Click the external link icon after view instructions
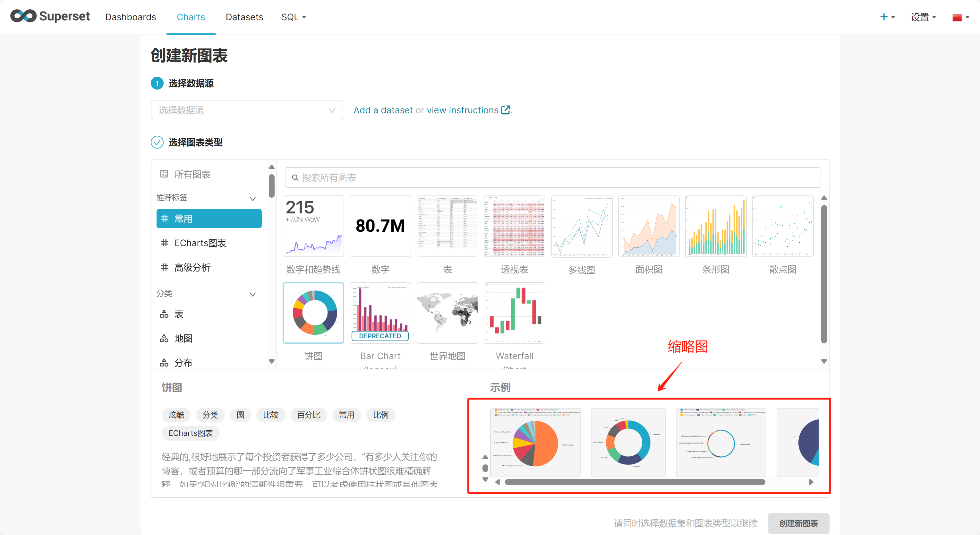 coord(506,110)
